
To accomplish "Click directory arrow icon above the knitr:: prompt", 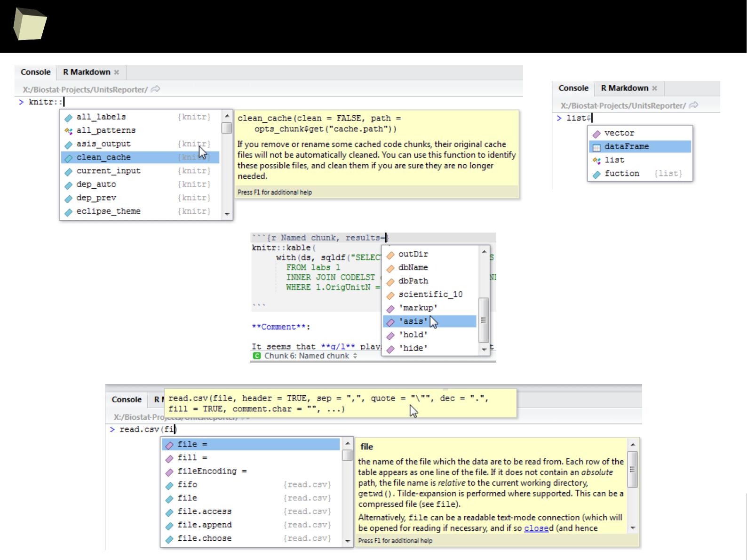I will point(156,89).
